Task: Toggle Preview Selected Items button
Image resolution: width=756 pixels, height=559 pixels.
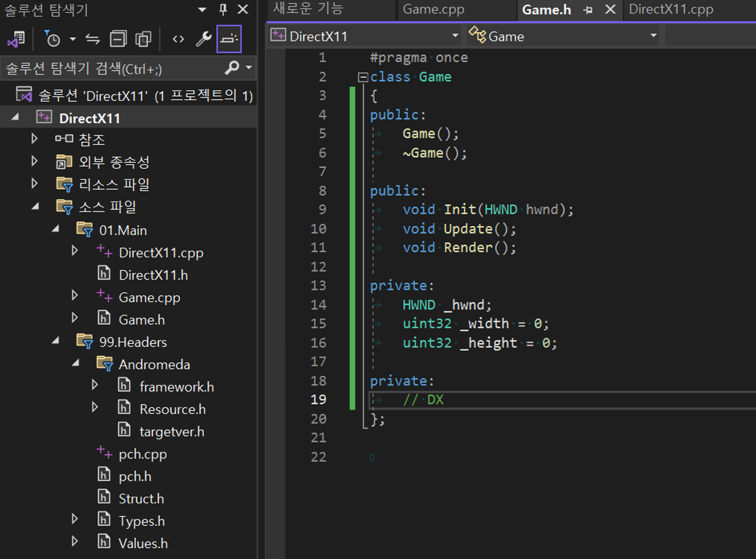Action: pos(229,39)
